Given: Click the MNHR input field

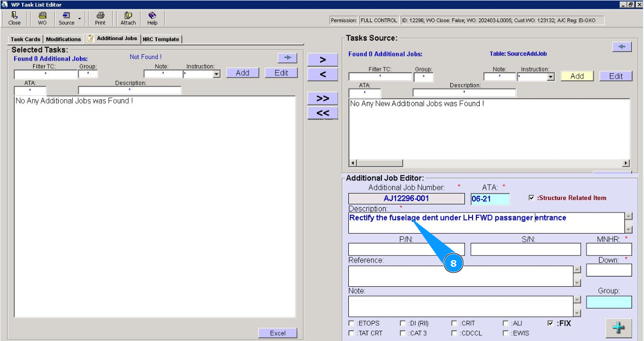Looking at the screenshot, I should (609, 249).
